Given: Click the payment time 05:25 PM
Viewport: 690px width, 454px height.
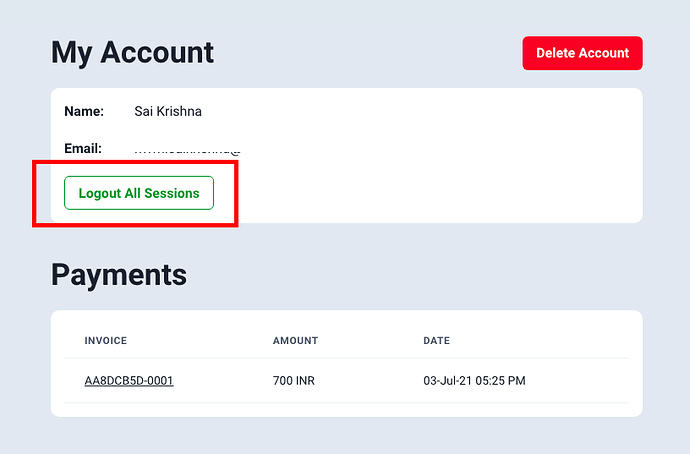Looking at the screenshot, I should coord(504,381).
